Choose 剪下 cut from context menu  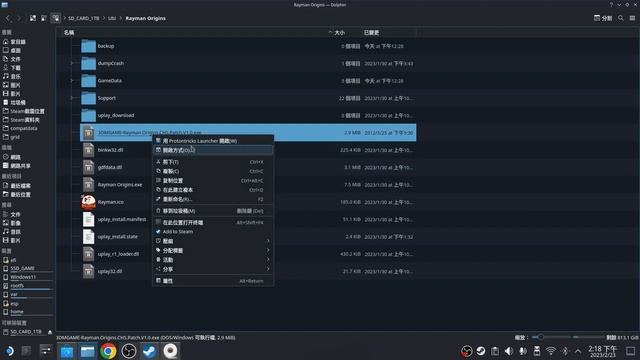click(213, 162)
